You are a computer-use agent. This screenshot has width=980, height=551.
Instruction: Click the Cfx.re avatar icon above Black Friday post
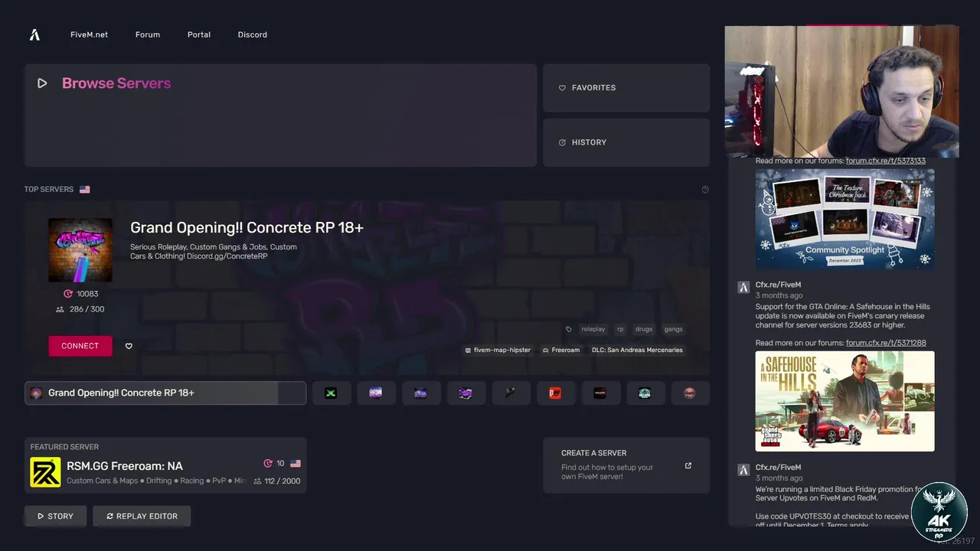pos(743,470)
